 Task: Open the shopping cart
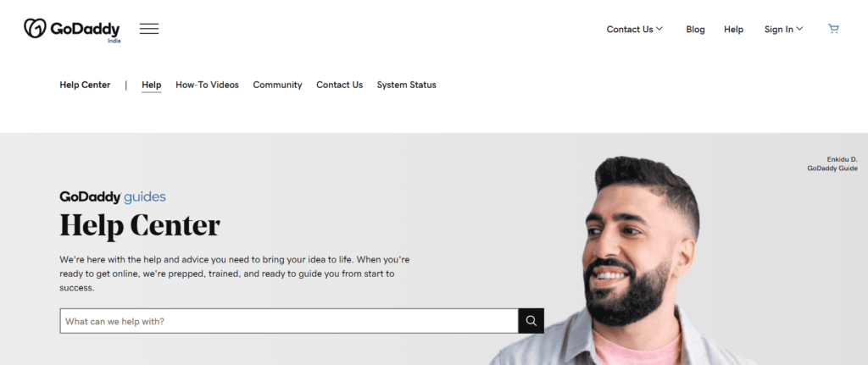(x=833, y=30)
